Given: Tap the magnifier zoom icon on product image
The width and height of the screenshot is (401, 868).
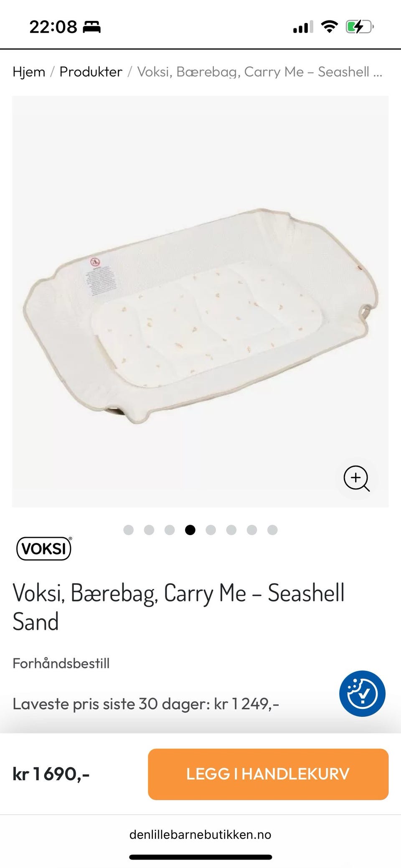Looking at the screenshot, I should pyautogui.click(x=356, y=479).
